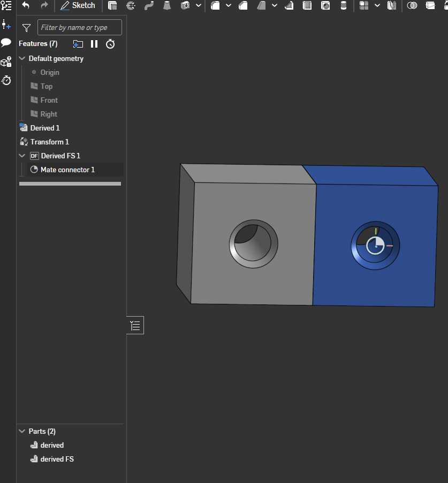
Task: Select the Boolean tool
Action: click(412, 5)
